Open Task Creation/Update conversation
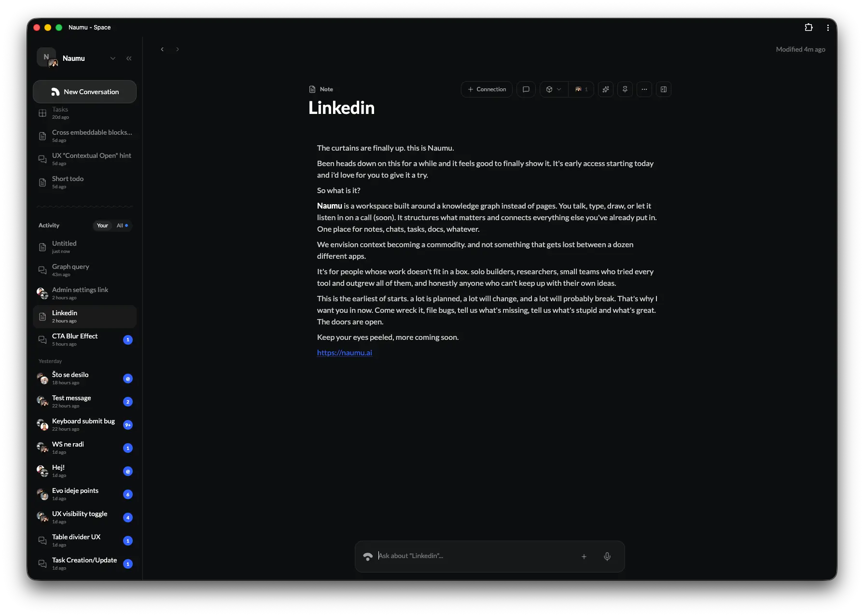 point(84,563)
